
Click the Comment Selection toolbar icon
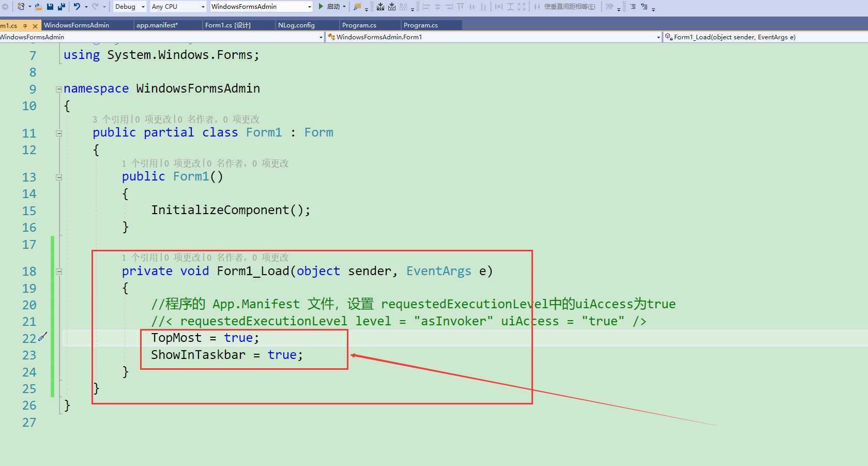pos(644,7)
